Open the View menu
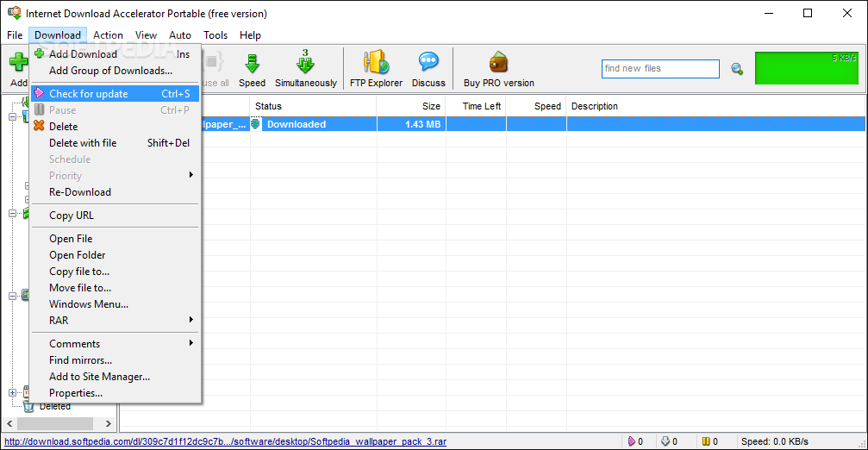Screen dimensions: 868x450 147,34
